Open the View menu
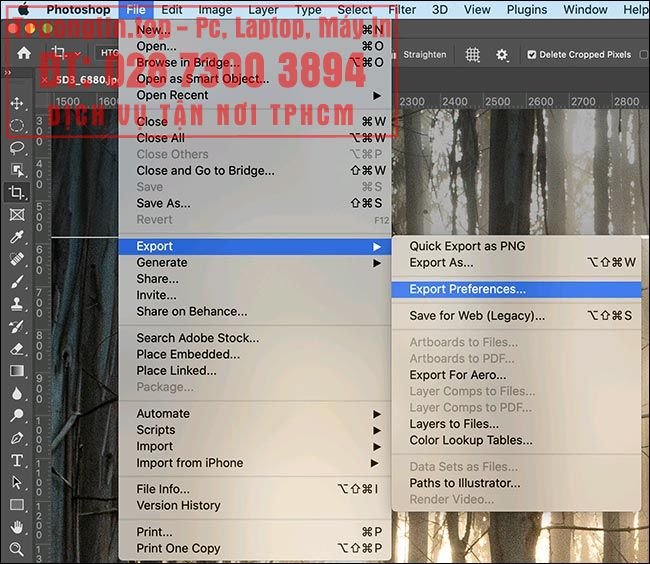Viewport: 650px width, 564px height. pyautogui.click(x=477, y=9)
